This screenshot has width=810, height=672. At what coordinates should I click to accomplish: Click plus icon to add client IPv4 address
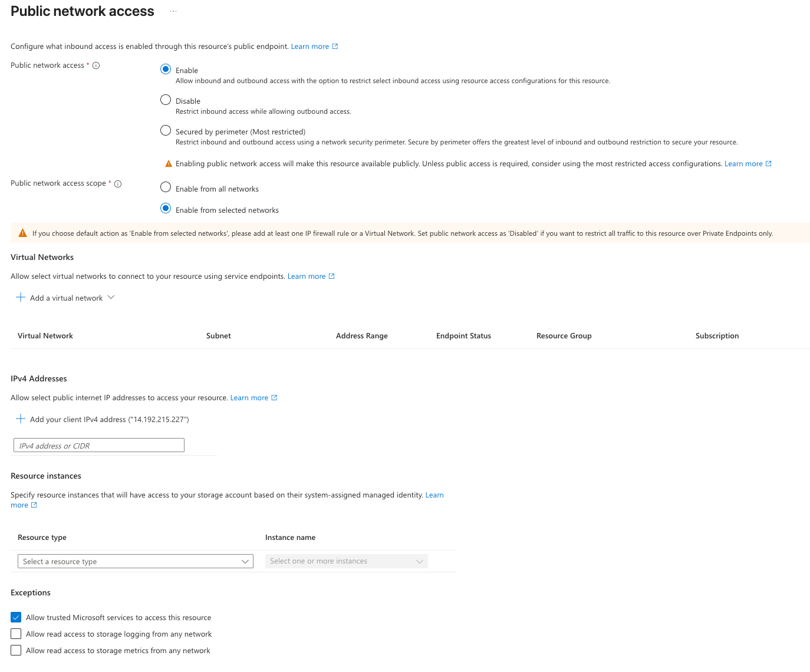coord(21,419)
